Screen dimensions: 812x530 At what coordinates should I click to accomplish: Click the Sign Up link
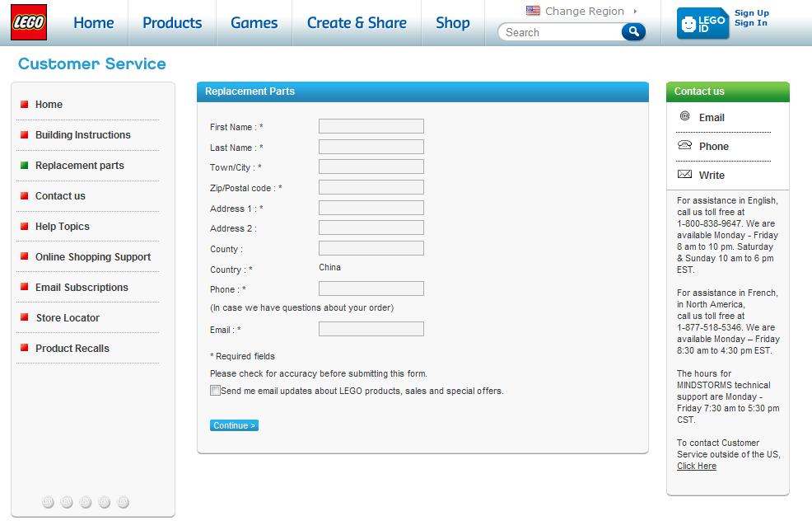point(751,13)
